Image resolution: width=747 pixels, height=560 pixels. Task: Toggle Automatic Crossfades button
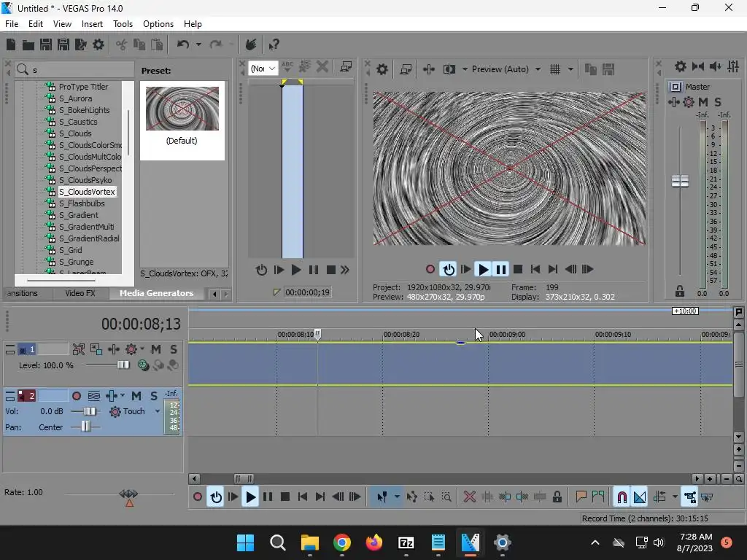(x=640, y=497)
